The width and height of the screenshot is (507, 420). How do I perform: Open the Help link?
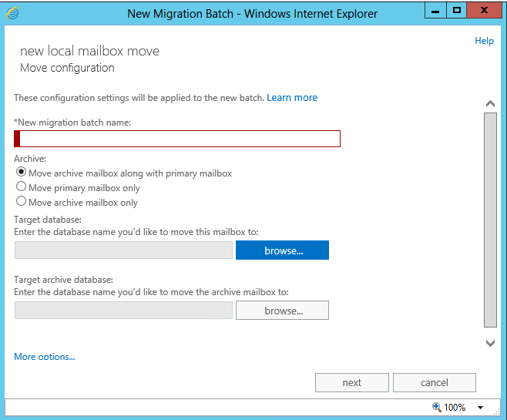click(484, 41)
